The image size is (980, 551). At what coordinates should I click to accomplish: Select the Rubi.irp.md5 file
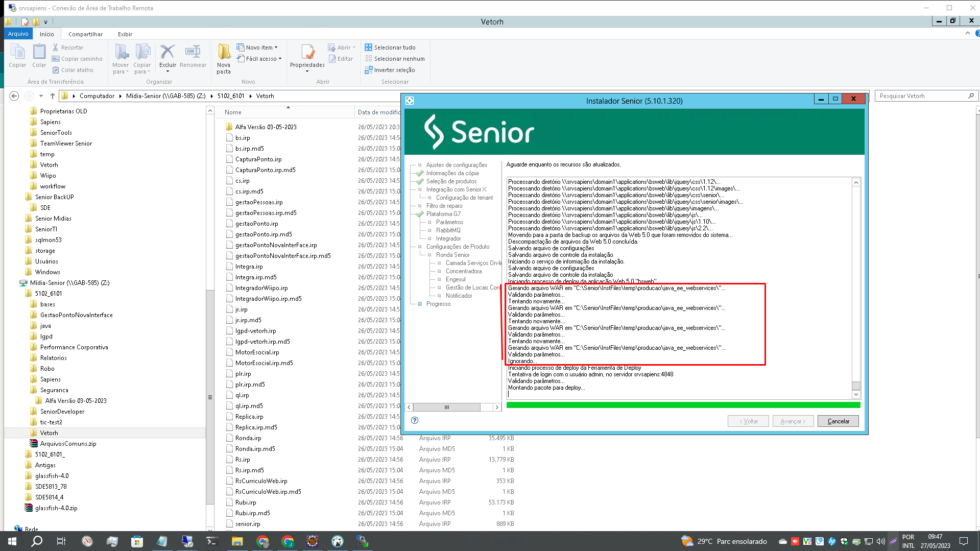(253, 513)
